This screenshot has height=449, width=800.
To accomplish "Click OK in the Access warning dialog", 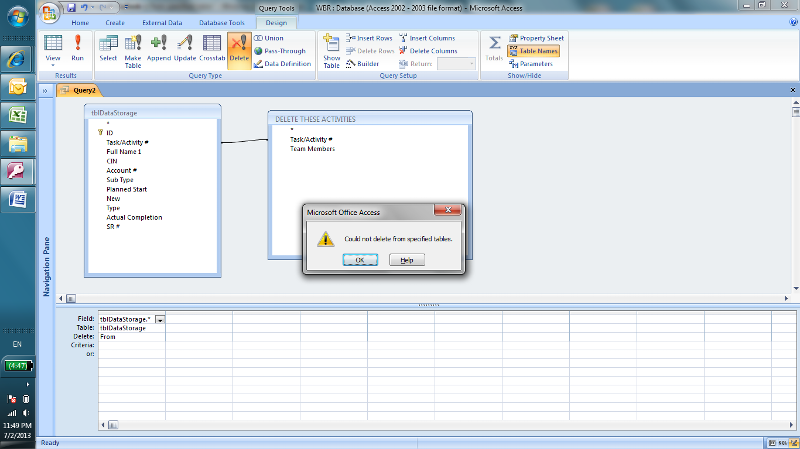I will [360, 260].
